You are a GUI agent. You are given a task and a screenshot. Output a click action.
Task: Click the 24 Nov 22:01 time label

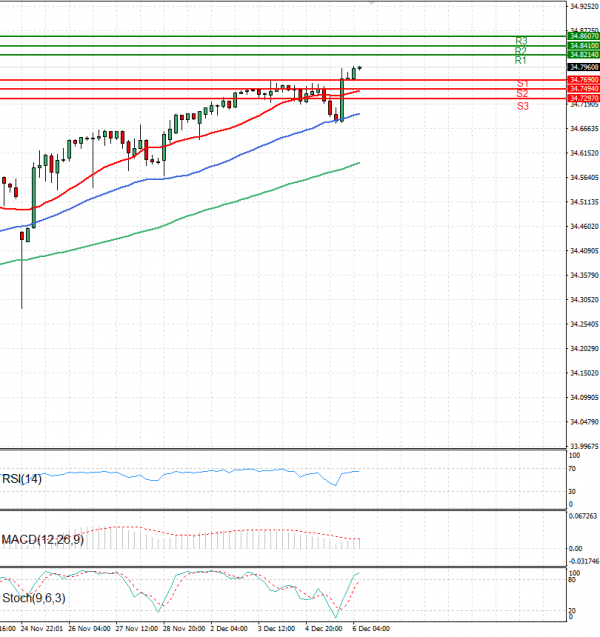pyautogui.click(x=40, y=630)
